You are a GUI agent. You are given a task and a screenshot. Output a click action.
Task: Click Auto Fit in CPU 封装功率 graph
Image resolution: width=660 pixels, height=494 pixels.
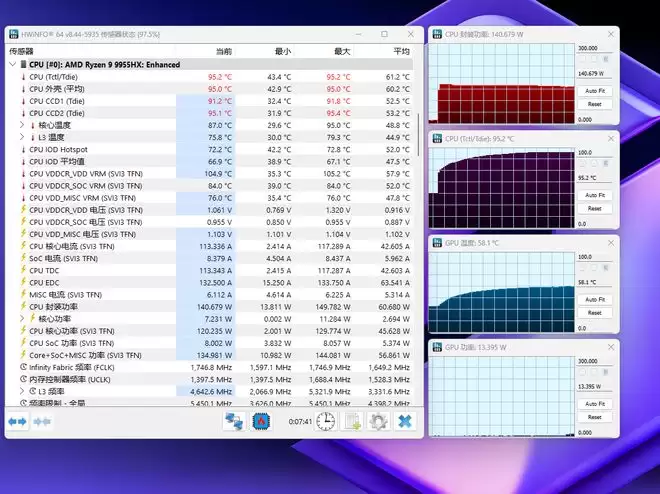595,91
